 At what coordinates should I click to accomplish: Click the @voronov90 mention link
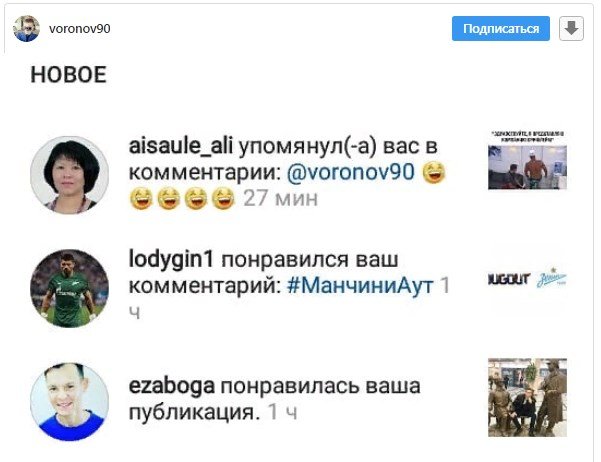[x=351, y=173]
